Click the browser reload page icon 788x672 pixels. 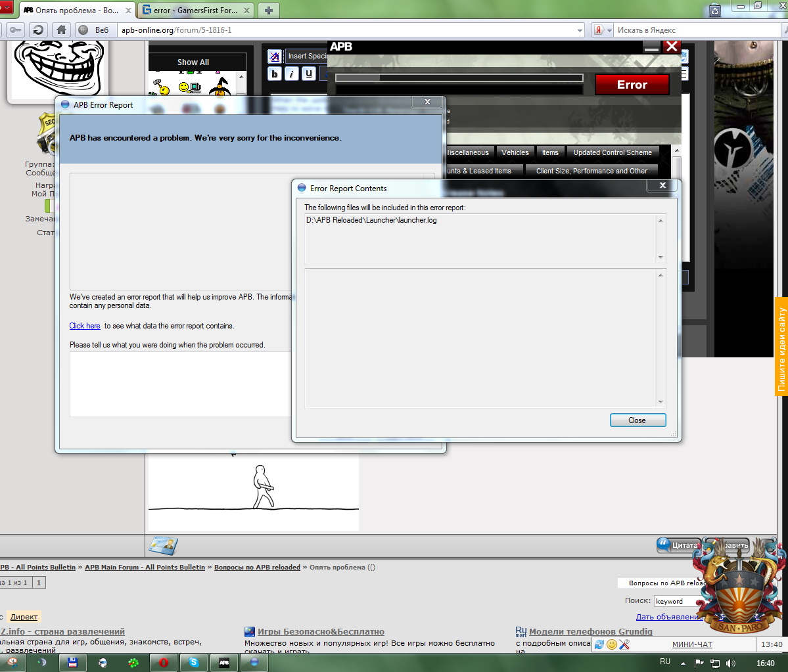tap(39, 30)
